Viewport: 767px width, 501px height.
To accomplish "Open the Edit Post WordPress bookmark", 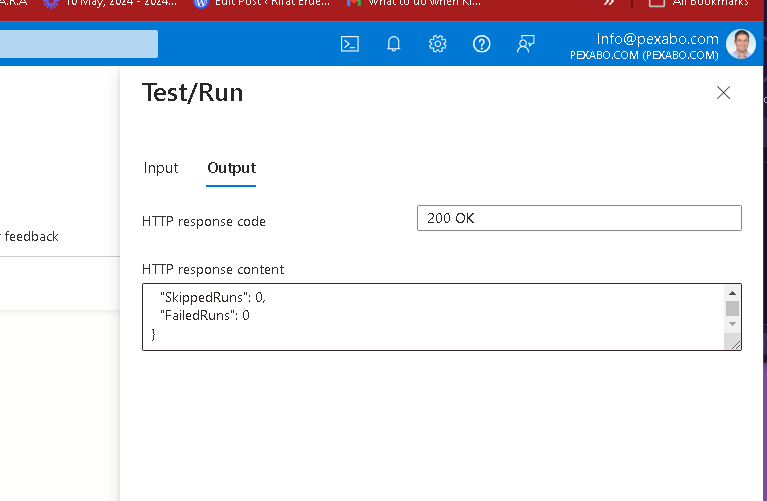I will click(261, 3).
